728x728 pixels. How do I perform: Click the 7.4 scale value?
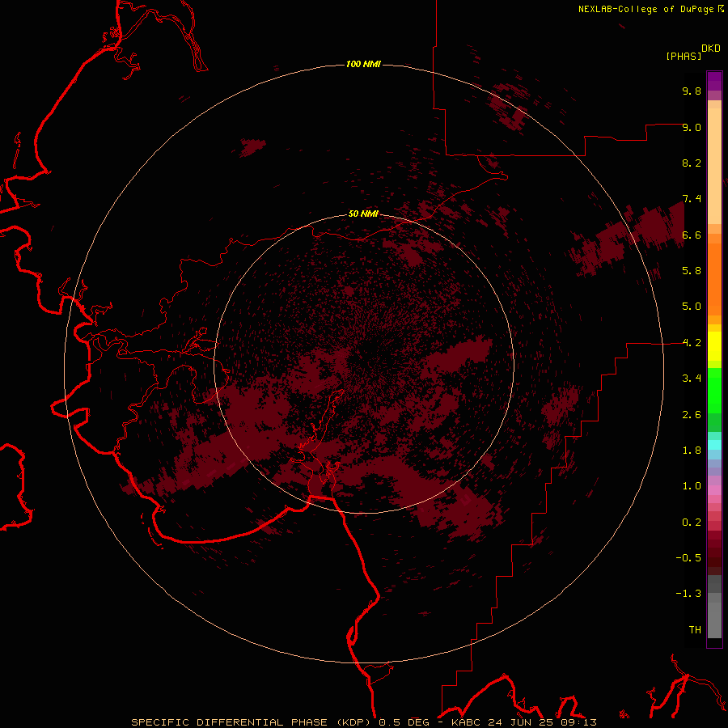692,199
